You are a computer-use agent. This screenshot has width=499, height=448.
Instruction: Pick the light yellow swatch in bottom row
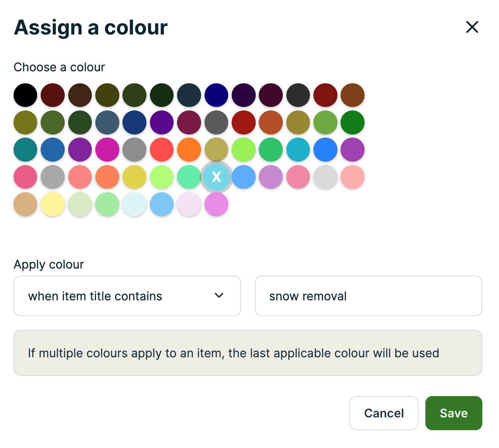[52, 204]
